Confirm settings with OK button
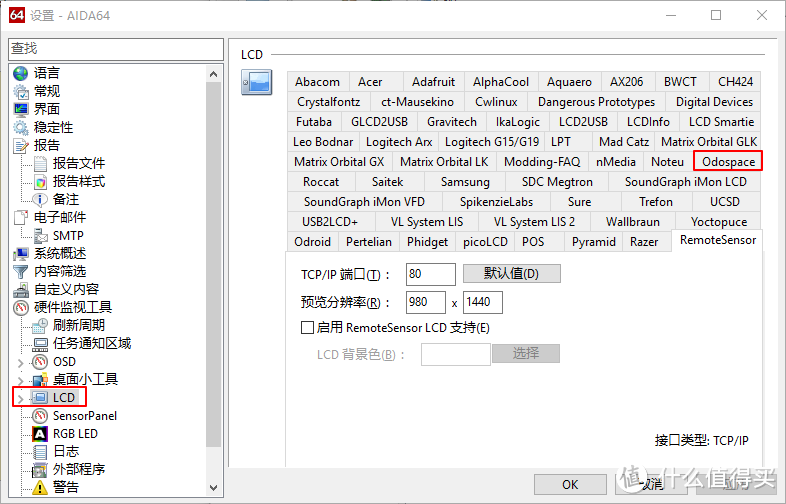Image resolution: width=786 pixels, height=504 pixels. 570,485
